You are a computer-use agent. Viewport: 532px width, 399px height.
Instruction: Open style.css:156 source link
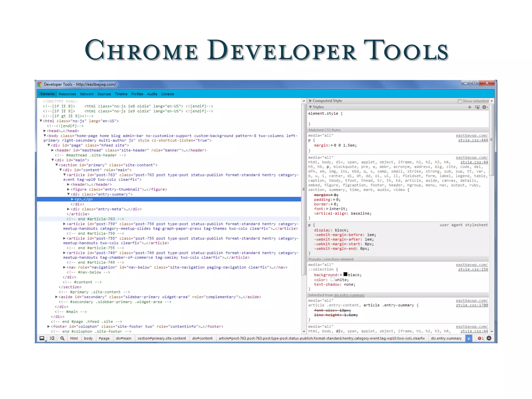(473, 269)
